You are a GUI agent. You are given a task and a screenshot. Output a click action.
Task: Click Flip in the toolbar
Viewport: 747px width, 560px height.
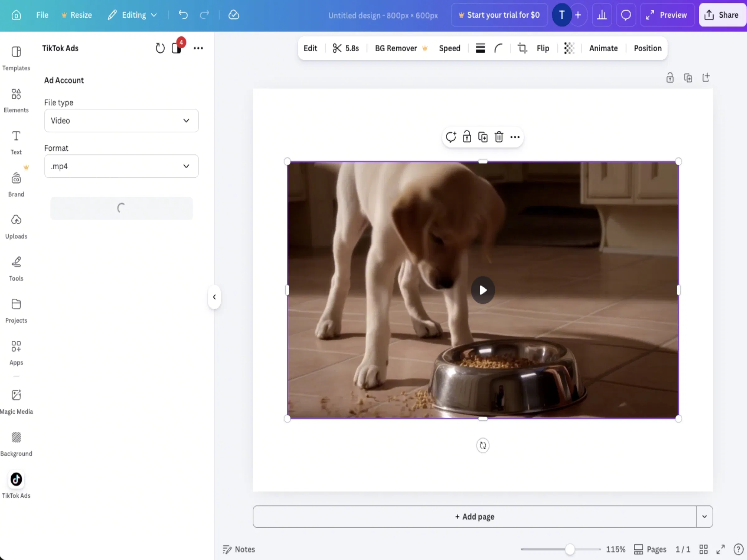[543, 48]
